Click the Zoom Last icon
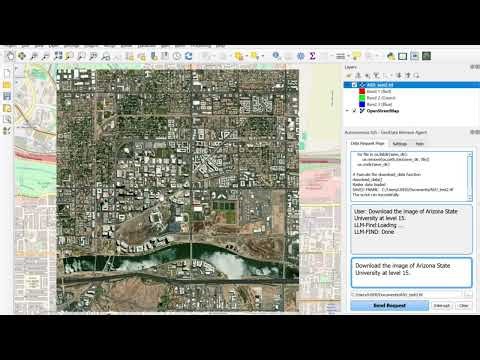Screen dimensions: 480x360 [x=106, y=56]
